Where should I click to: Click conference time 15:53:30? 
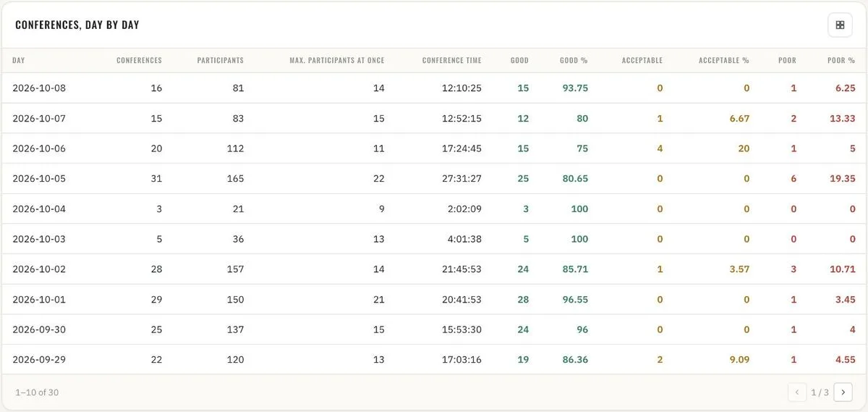pyautogui.click(x=461, y=329)
